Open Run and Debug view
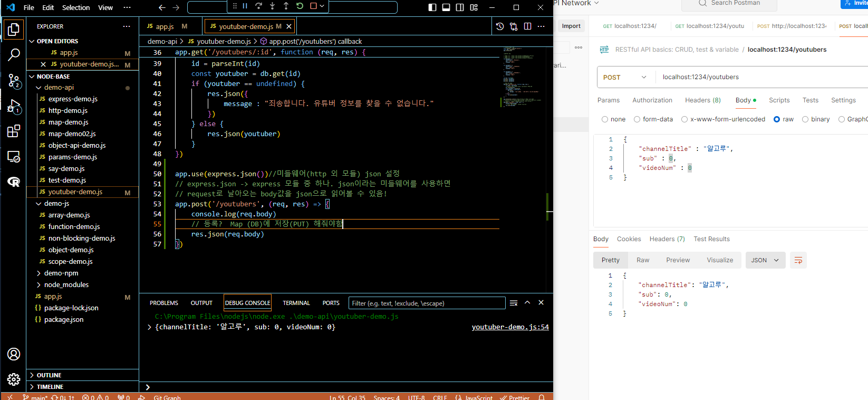Screen dimensions: 868x400 pos(14,106)
